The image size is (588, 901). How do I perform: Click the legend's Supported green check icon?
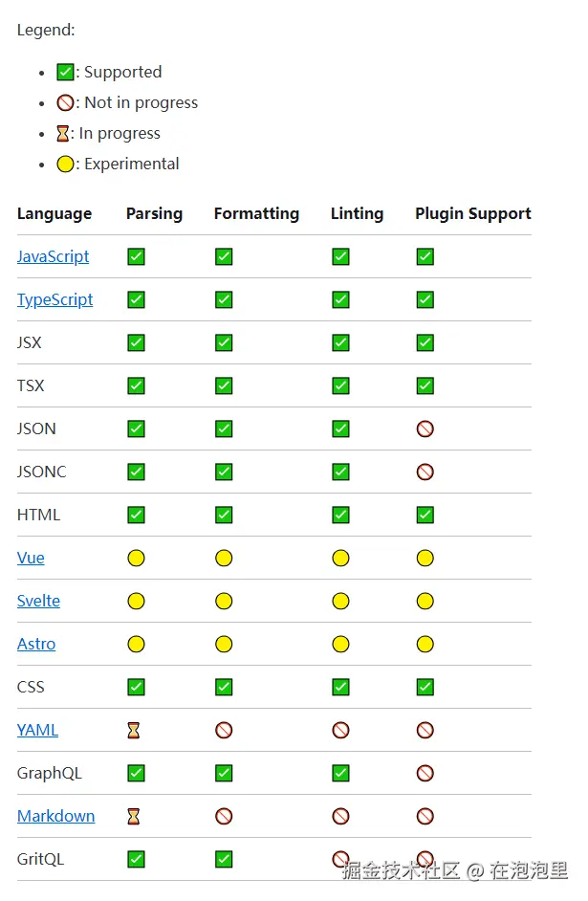point(65,72)
